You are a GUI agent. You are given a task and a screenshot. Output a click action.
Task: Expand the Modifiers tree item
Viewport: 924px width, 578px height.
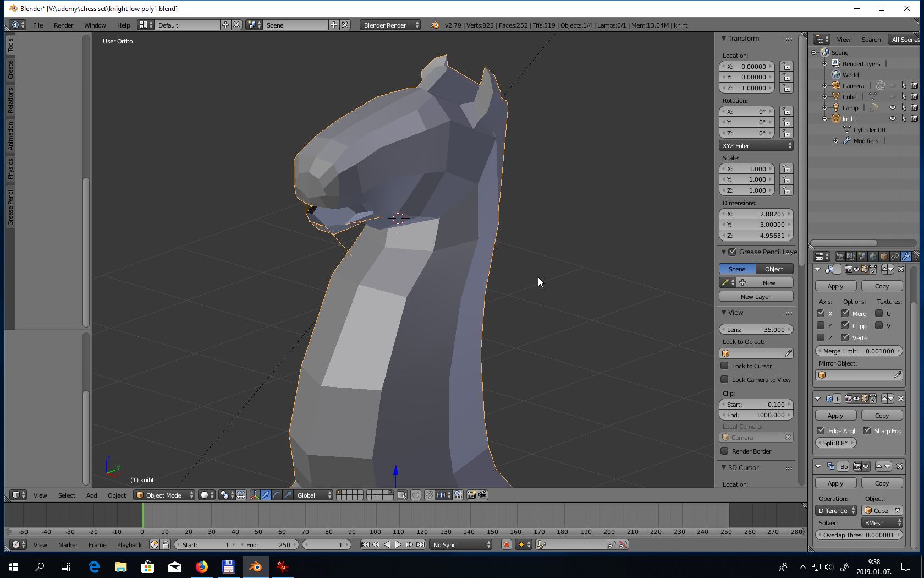click(836, 141)
